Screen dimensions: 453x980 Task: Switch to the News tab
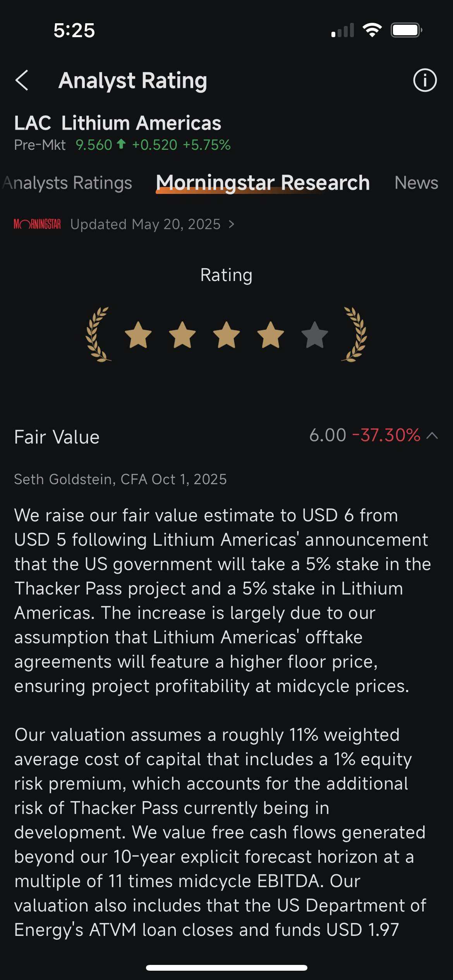(416, 183)
